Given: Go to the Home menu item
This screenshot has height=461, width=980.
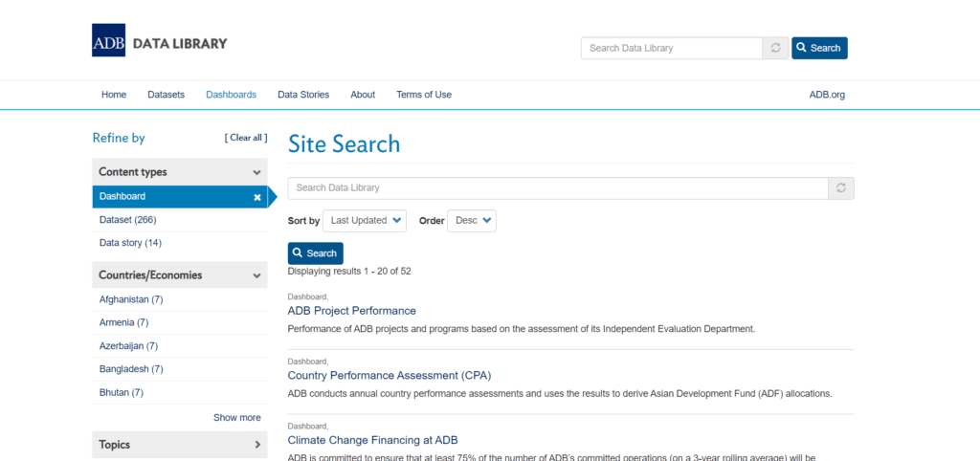Looking at the screenshot, I should point(114,95).
